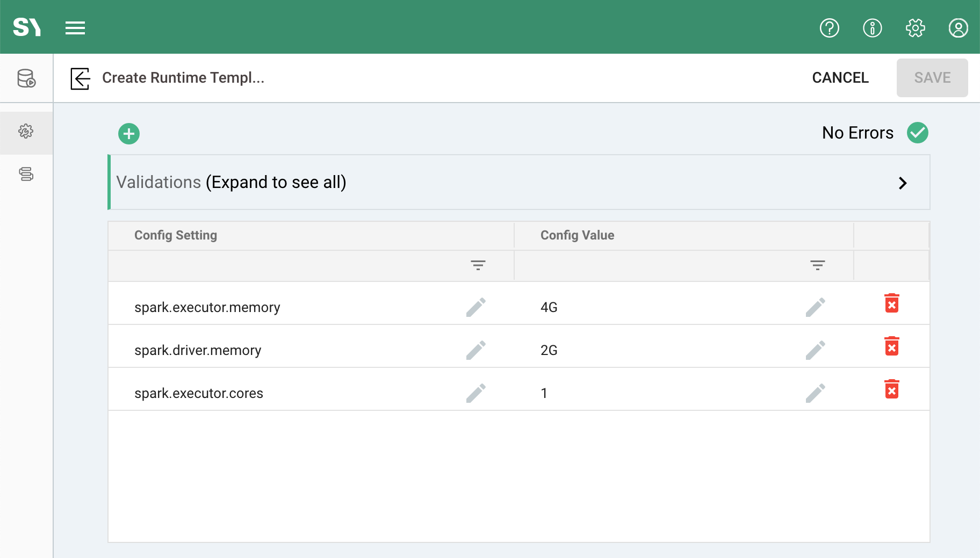This screenshot has height=558, width=980.
Task: Edit the 4G config value
Action: [816, 307]
